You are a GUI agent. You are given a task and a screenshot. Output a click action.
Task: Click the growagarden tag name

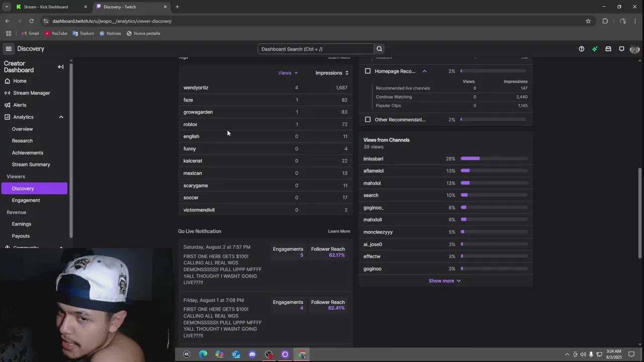pyautogui.click(x=198, y=112)
